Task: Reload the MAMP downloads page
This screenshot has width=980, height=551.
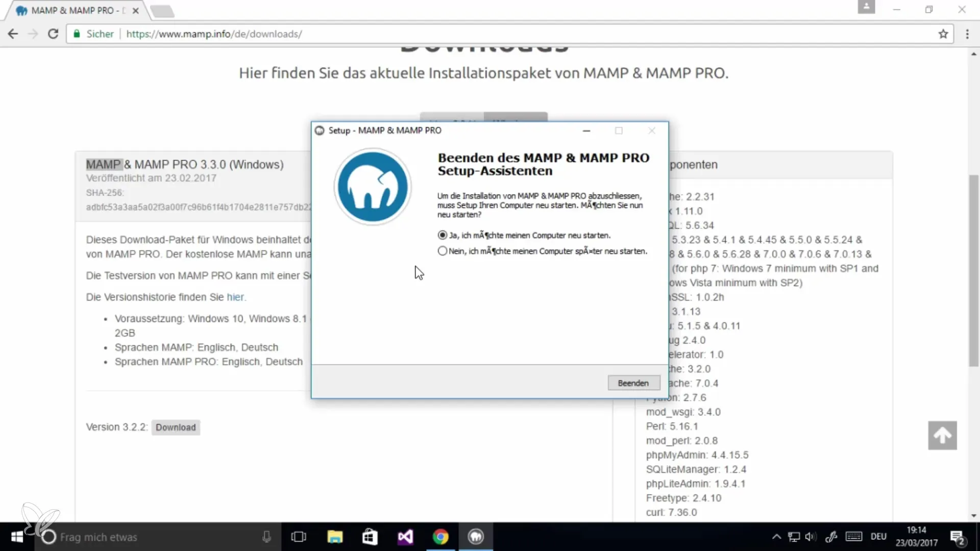Action: pyautogui.click(x=53, y=34)
